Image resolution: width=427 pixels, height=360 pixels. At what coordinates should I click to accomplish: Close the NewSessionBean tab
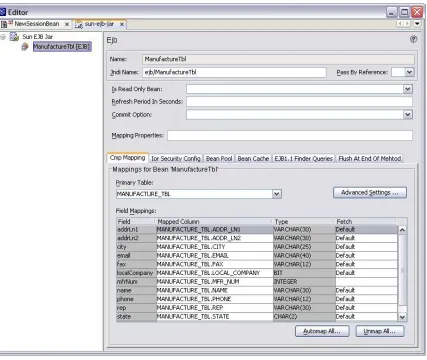[67, 24]
